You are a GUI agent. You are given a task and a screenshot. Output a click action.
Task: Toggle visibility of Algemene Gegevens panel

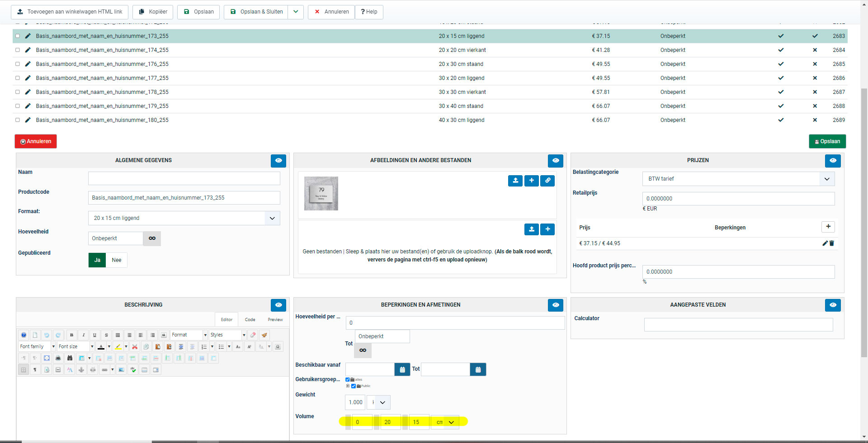coord(278,161)
